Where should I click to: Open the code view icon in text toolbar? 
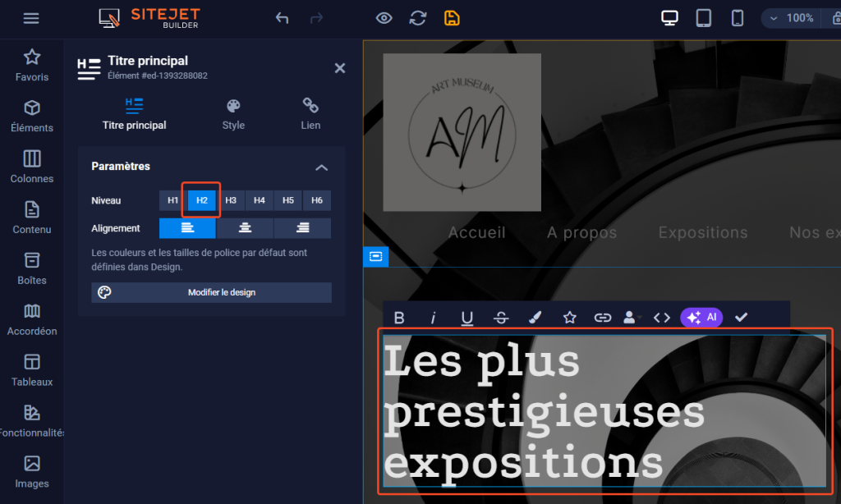pyautogui.click(x=662, y=318)
